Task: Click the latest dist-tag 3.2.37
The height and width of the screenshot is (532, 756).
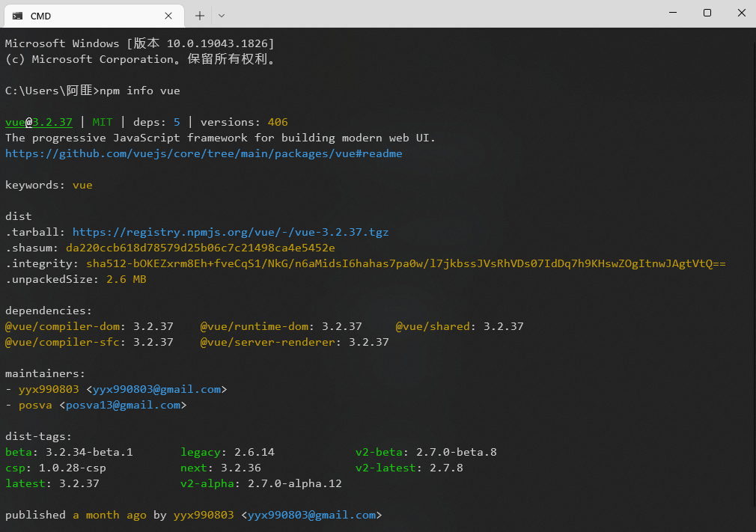Action: [x=52, y=483]
